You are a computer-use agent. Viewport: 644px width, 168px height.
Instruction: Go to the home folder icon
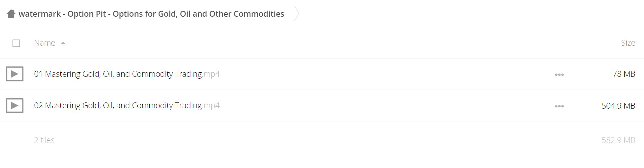pos(11,14)
